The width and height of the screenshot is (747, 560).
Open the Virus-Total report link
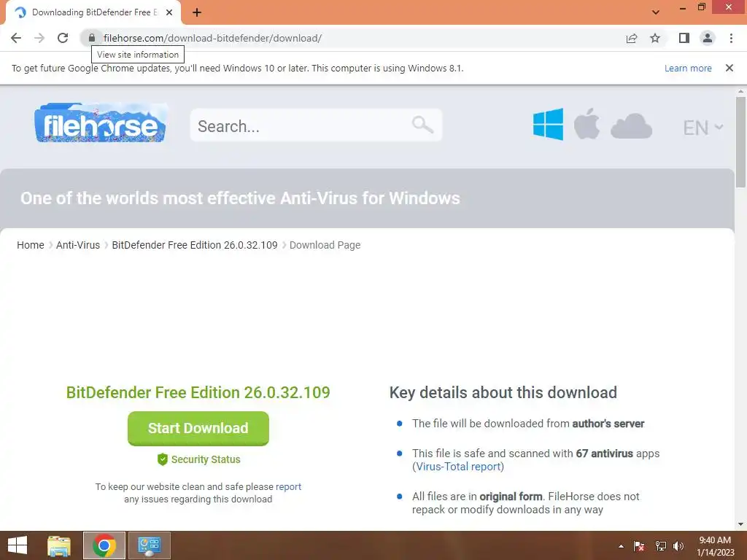[x=458, y=467]
